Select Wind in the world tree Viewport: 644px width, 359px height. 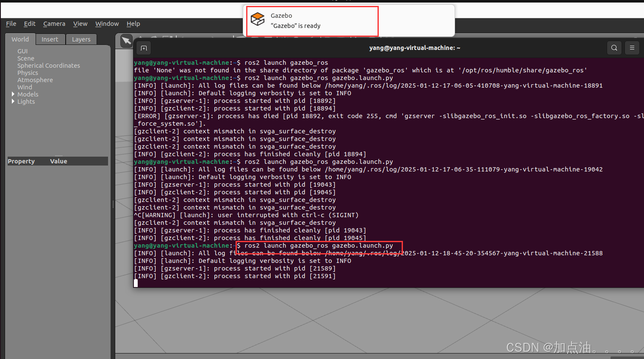click(x=25, y=87)
